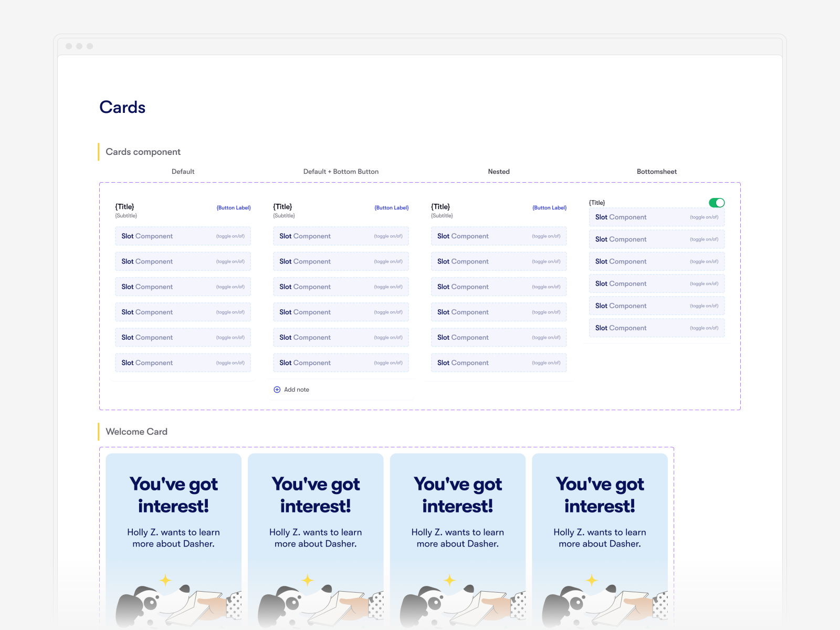Viewport: 840px width, 630px height.
Task: Select the last Slot Component in Nested card
Action: point(499,363)
